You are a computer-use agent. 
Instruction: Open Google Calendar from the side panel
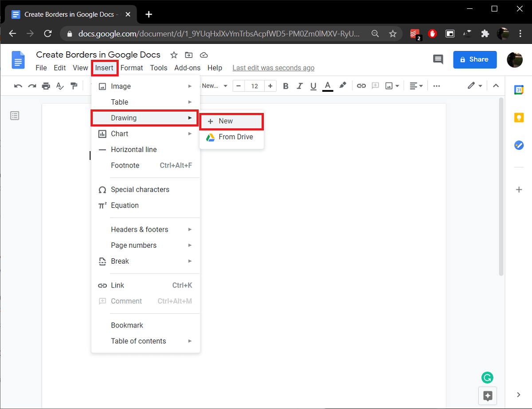coord(519,89)
